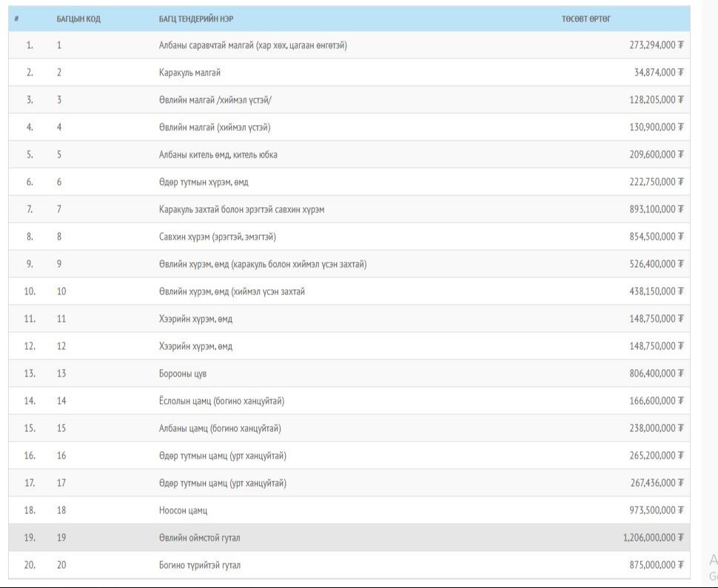The width and height of the screenshot is (718, 588).
Task: Click the 'Төсөвт өртөг' column header
Action: tap(586, 18)
